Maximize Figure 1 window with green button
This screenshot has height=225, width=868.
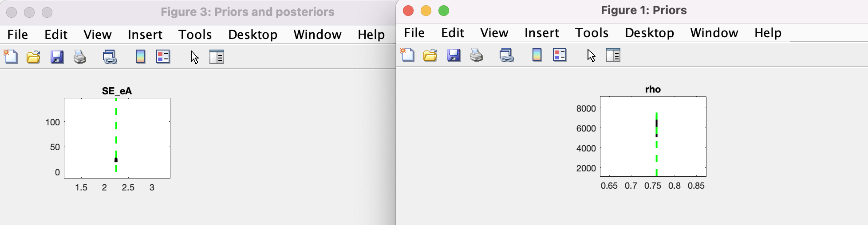click(x=444, y=11)
